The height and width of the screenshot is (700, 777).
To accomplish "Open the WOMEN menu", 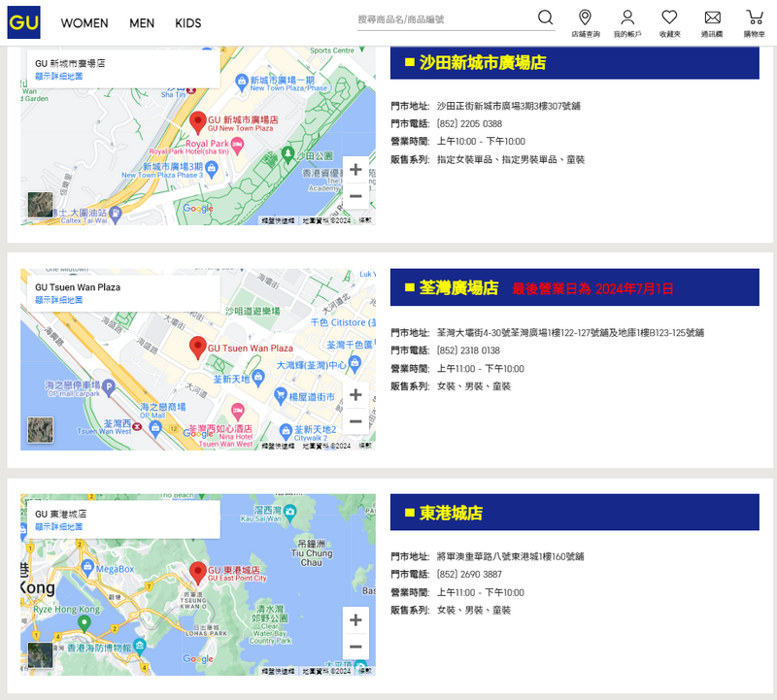I will [x=84, y=23].
